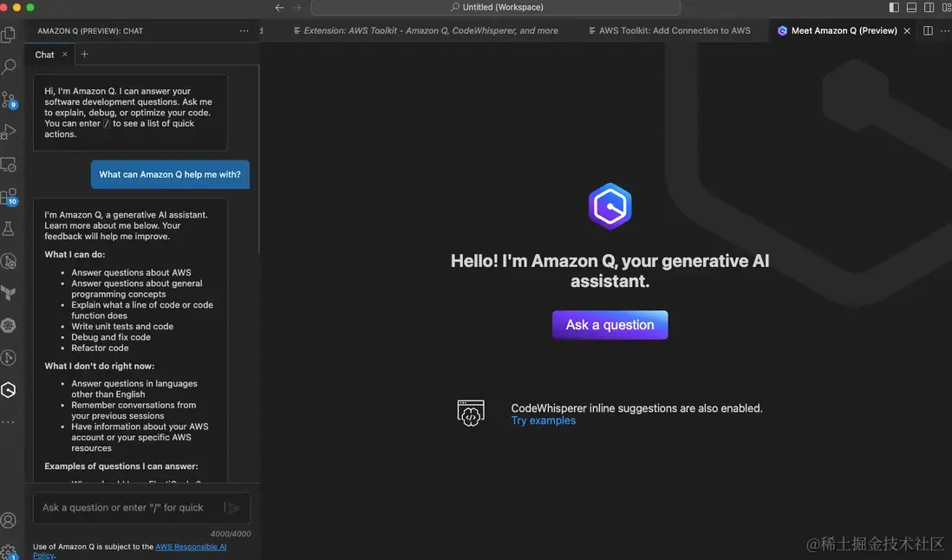Show additional activity bar views ellipsis
The image size is (952, 560).
pos(8,421)
